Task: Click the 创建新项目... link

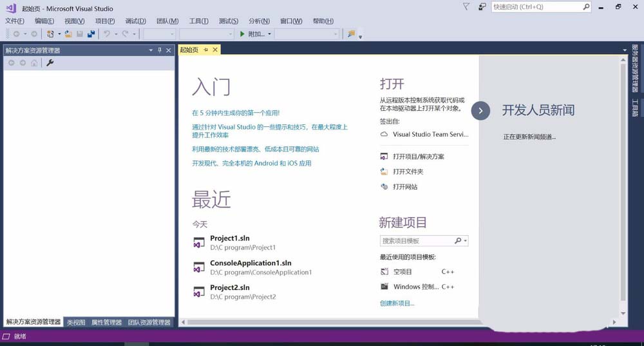Action: 397,303
